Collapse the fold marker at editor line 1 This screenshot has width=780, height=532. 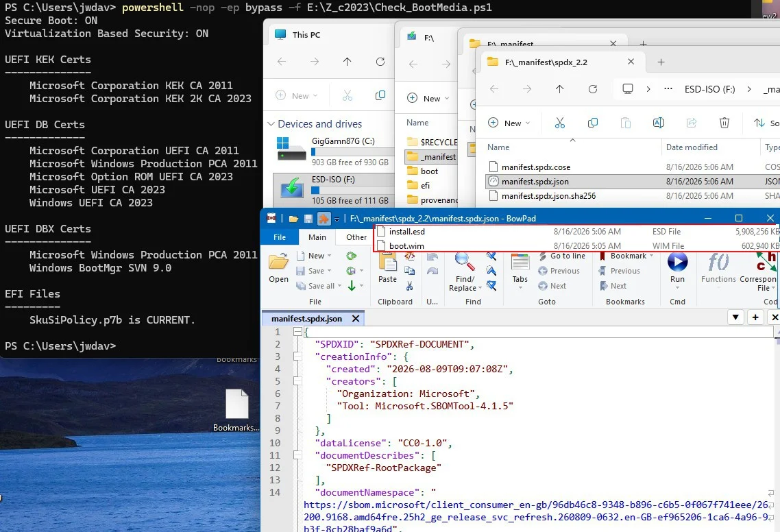click(x=297, y=331)
